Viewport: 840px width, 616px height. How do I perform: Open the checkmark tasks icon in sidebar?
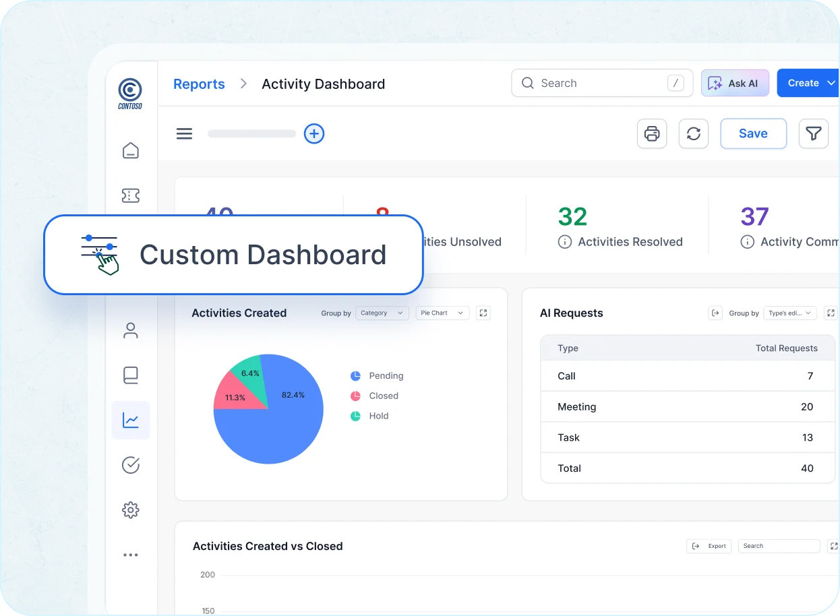tap(131, 465)
